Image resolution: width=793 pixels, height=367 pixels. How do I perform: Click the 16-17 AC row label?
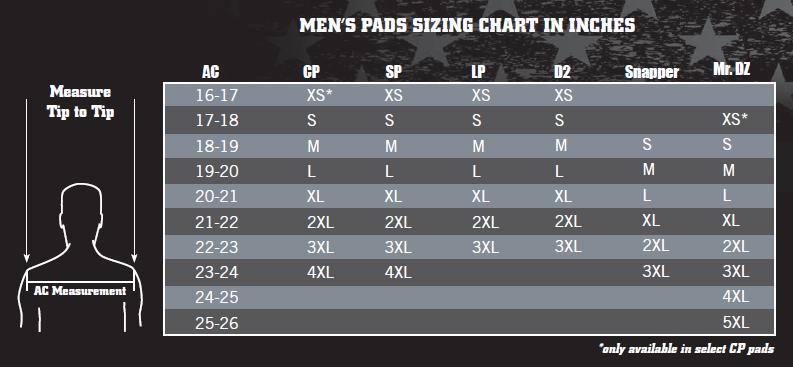coord(216,95)
